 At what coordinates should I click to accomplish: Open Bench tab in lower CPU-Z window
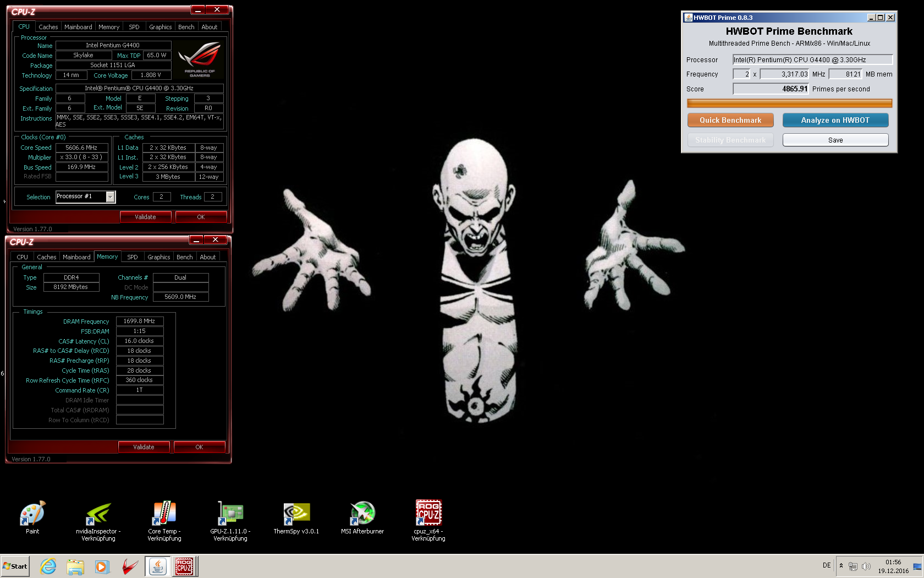tap(185, 257)
